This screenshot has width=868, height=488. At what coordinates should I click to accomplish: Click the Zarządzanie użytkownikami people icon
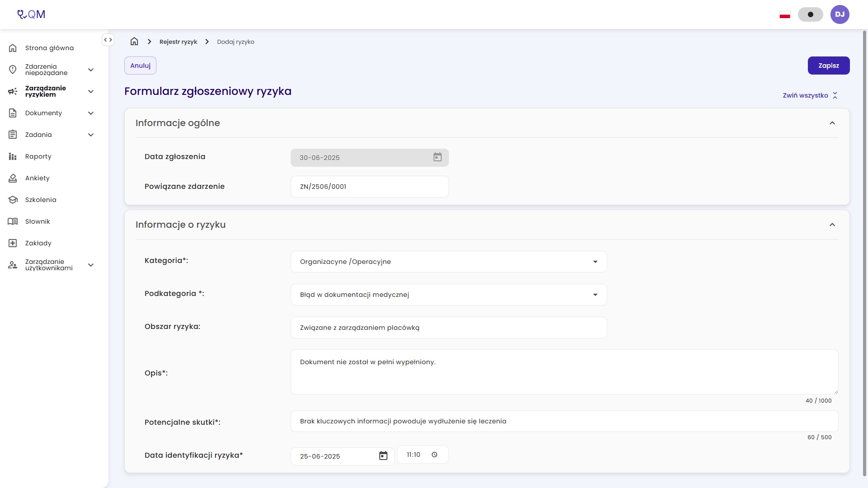point(13,265)
